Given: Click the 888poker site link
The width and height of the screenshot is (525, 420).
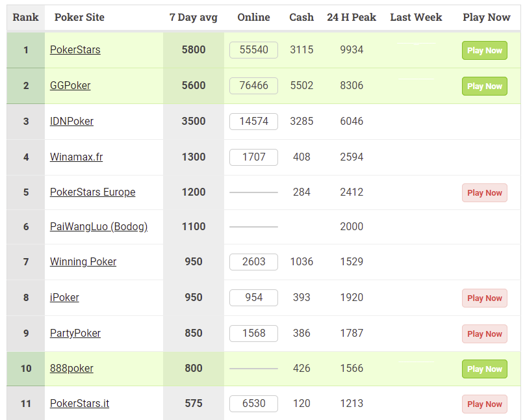Looking at the screenshot, I should coord(71,369).
